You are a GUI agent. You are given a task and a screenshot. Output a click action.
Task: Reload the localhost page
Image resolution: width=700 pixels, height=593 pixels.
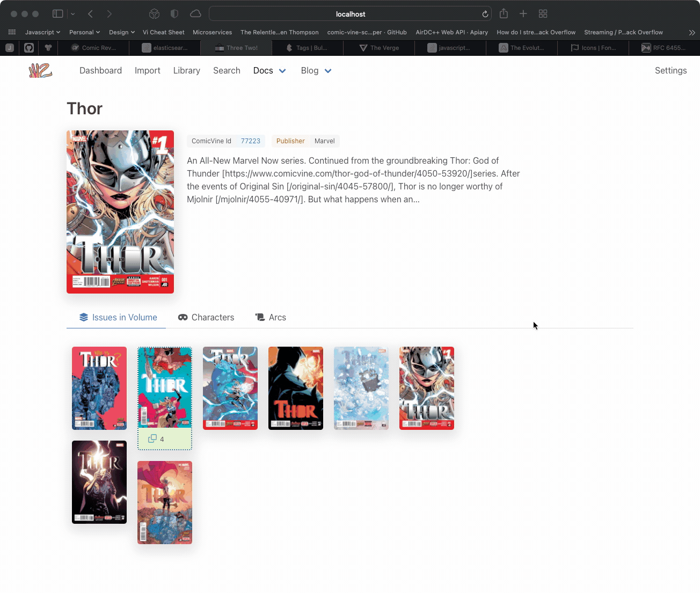[x=485, y=14]
